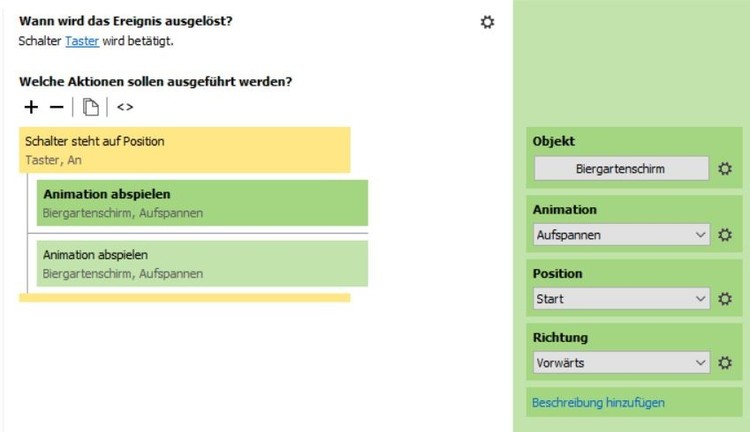Image resolution: width=750 pixels, height=432 pixels.
Task: Click the minus icon to remove action
Action: [57, 107]
